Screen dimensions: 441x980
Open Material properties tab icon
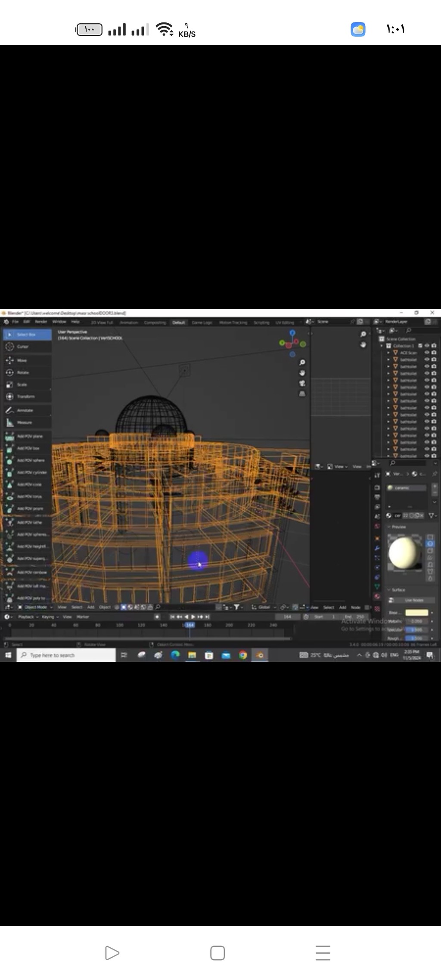[x=377, y=596]
